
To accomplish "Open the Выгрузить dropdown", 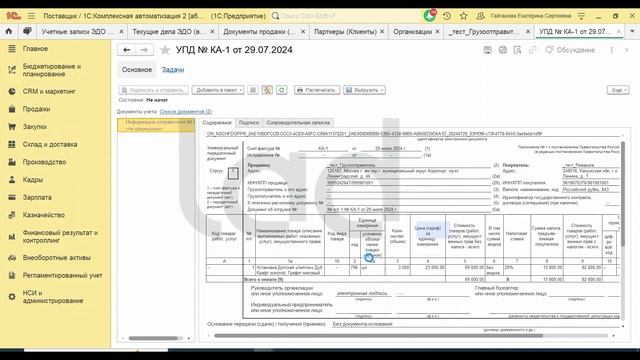I will tap(364, 90).
